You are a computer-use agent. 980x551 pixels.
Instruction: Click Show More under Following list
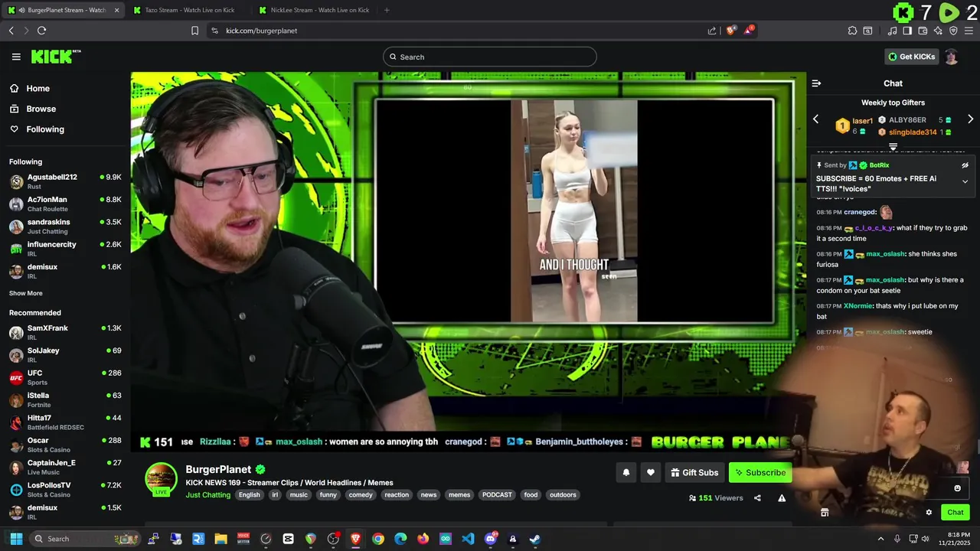pos(25,293)
